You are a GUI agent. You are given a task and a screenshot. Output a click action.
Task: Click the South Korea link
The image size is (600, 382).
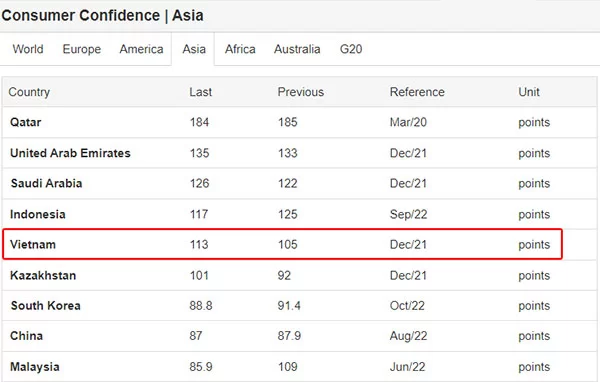46,305
